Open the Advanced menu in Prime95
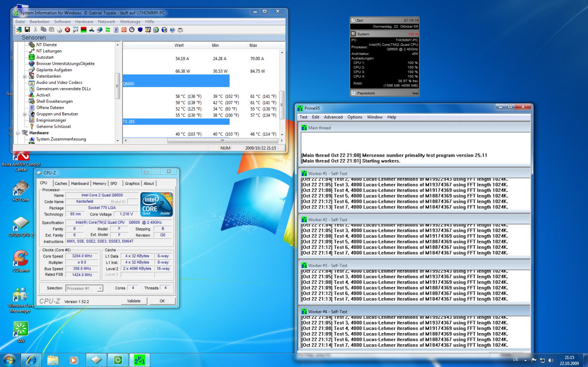This screenshot has height=367, width=588. click(333, 117)
